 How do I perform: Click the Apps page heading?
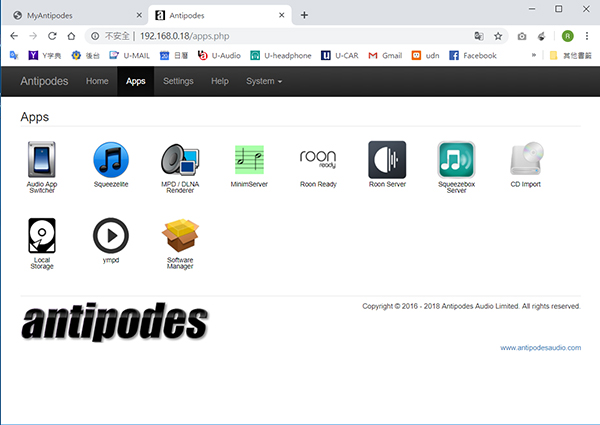tap(34, 117)
